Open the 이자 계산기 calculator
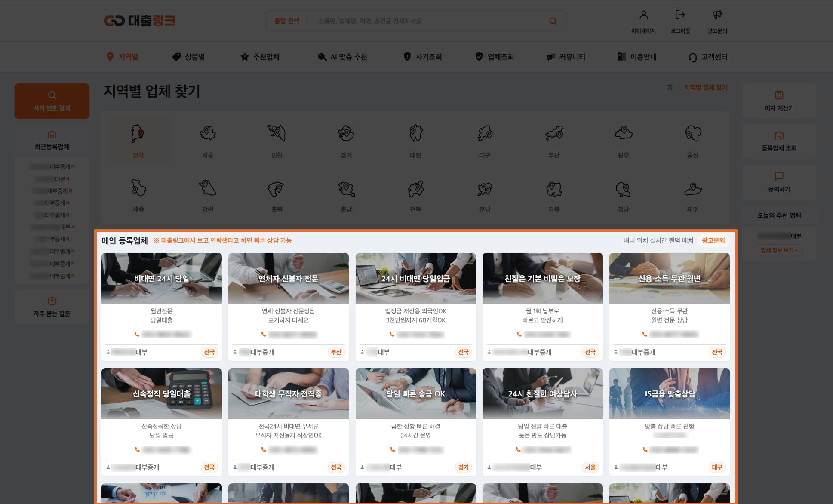 [x=779, y=101]
